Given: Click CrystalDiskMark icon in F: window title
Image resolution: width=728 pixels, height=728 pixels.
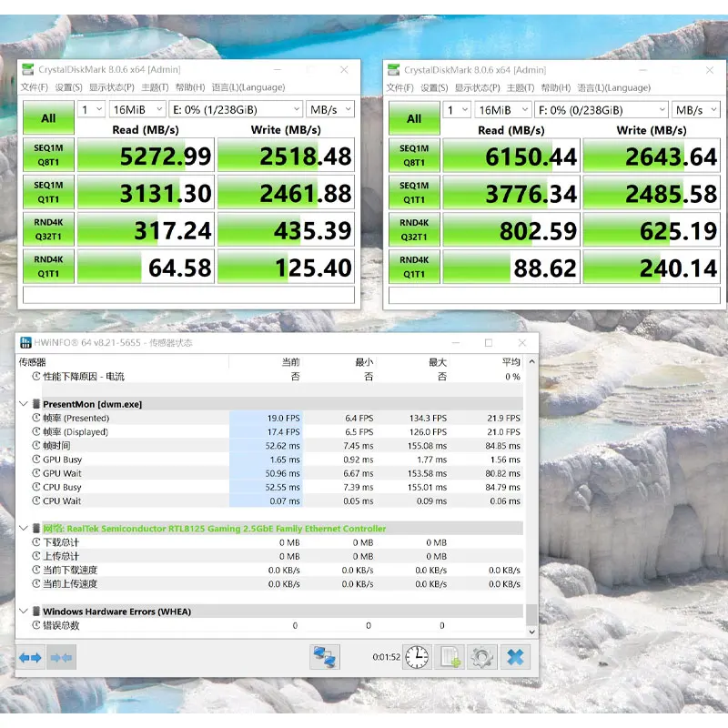Looking at the screenshot, I should coord(394,70).
